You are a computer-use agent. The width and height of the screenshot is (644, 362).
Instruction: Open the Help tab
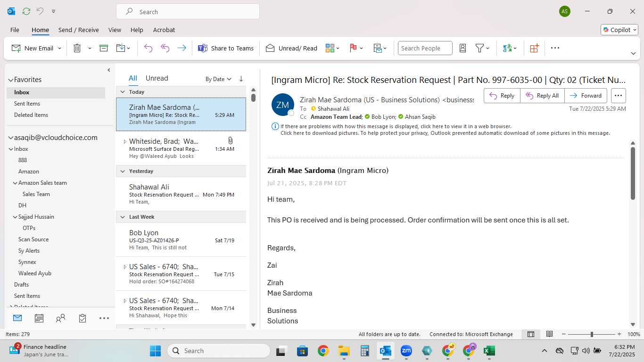137,30
